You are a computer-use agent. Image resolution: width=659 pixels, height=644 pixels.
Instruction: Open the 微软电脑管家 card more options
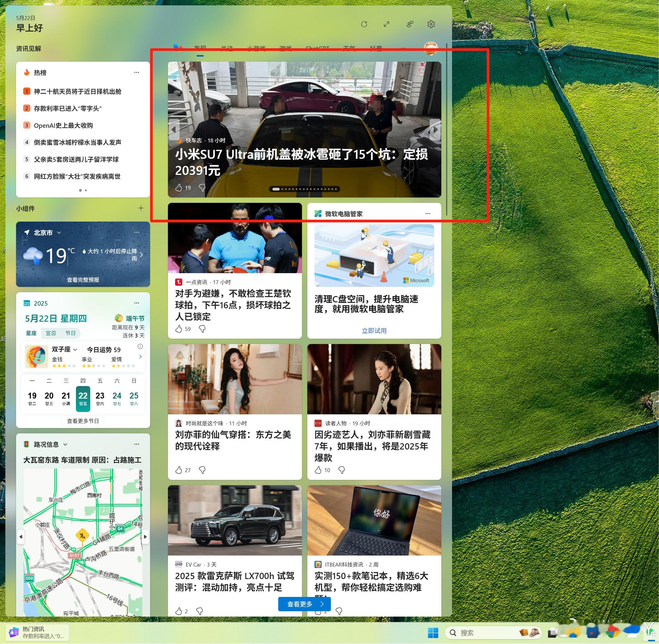point(428,214)
